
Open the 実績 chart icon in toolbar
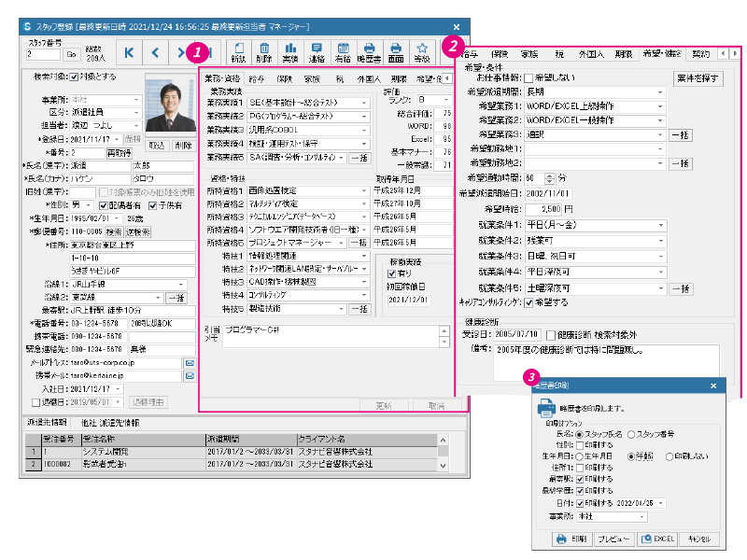tap(290, 52)
